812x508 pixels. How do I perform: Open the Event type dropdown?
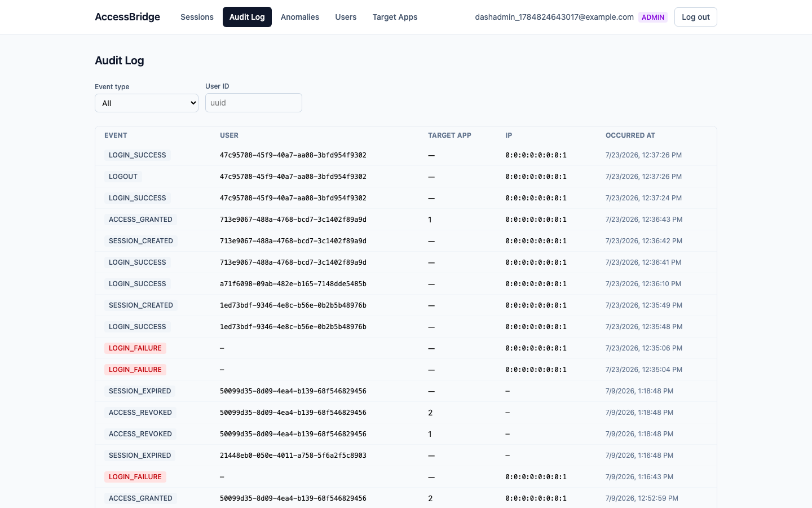pos(147,103)
